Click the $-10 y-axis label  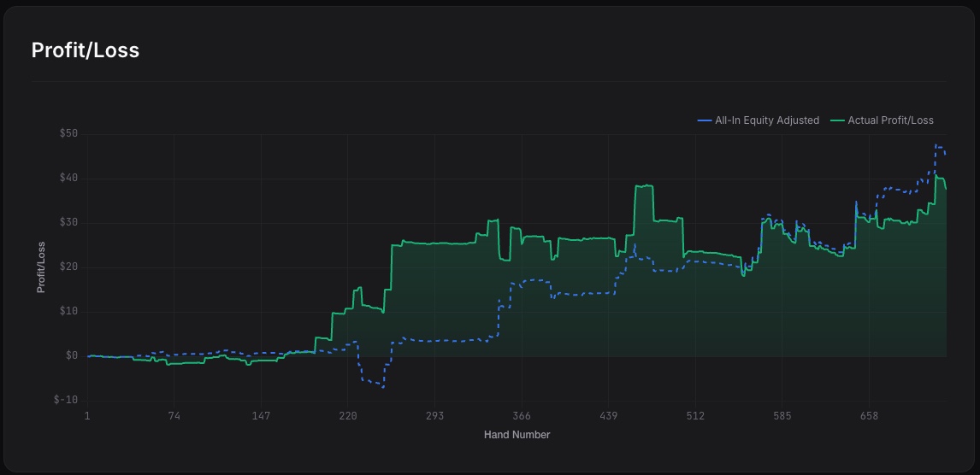tap(66, 400)
